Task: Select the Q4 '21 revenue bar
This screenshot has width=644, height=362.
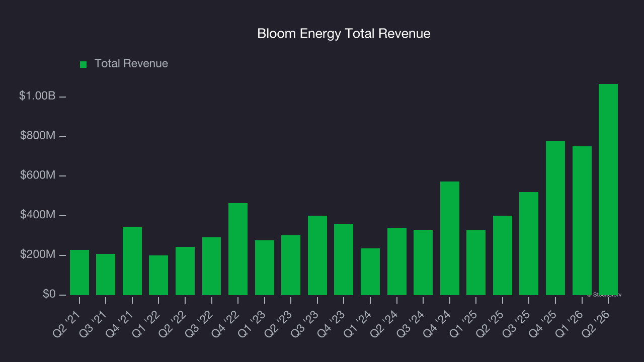Action: [x=132, y=261]
